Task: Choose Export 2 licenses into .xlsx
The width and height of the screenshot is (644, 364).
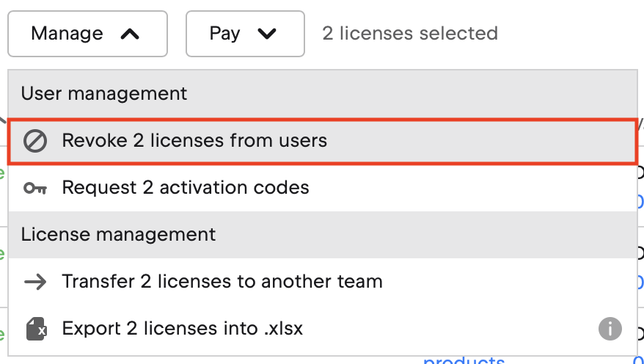Action: coord(183,329)
